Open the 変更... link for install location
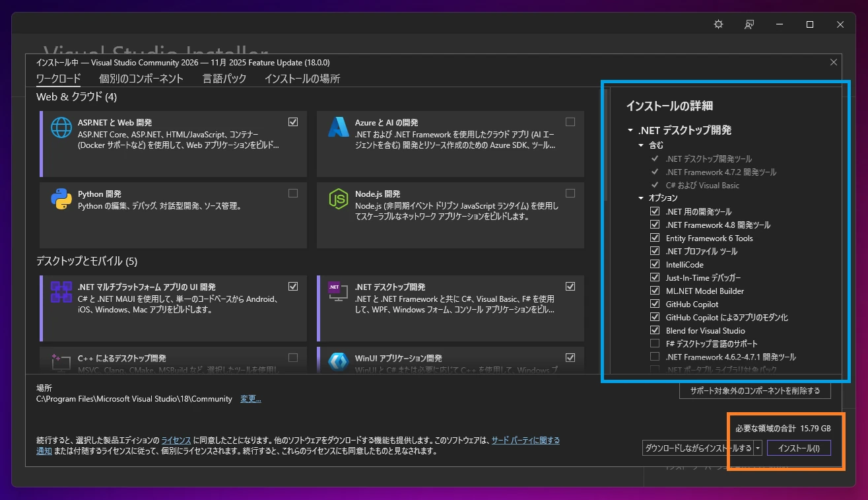The height and width of the screenshot is (500, 868). (x=250, y=399)
